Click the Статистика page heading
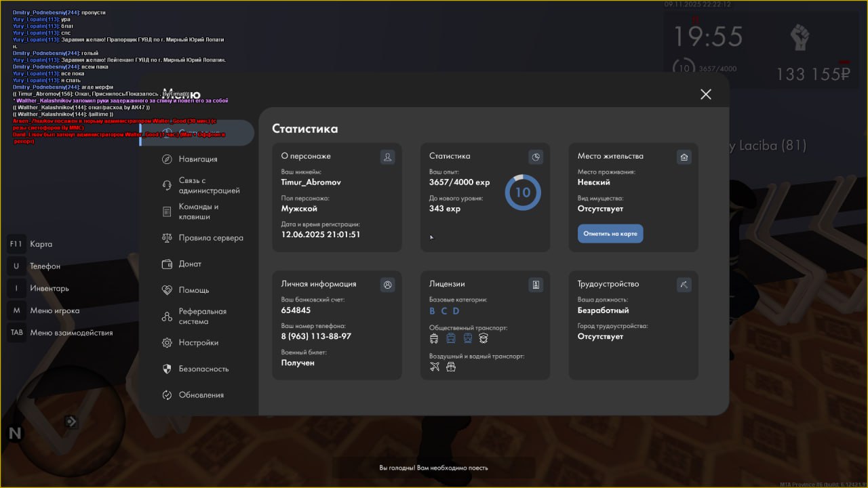Image resolution: width=868 pixels, height=488 pixels. 305,129
